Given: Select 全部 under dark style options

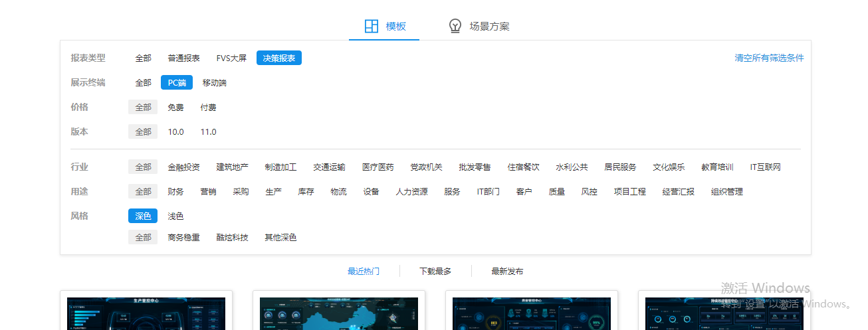Looking at the screenshot, I should 143,237.
